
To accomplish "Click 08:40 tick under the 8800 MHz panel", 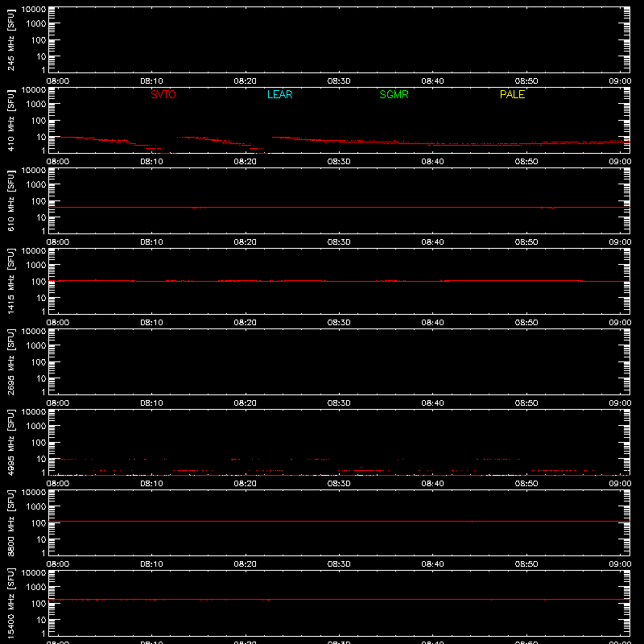I will coord(432,564).
